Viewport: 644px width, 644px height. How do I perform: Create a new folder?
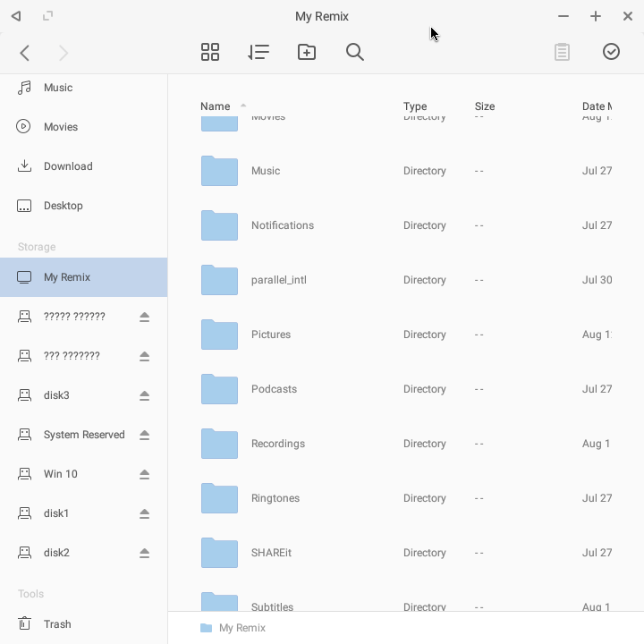click(307, 52)
